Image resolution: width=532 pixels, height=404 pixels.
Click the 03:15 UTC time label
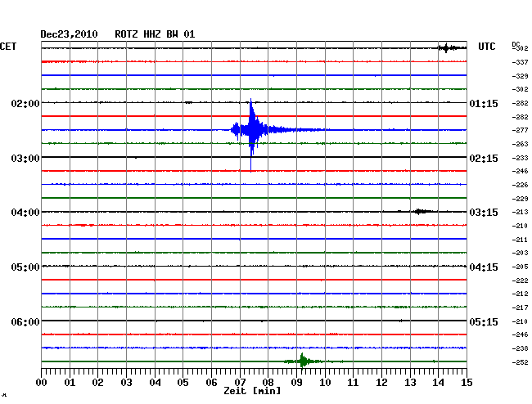(x=484, y=213)
